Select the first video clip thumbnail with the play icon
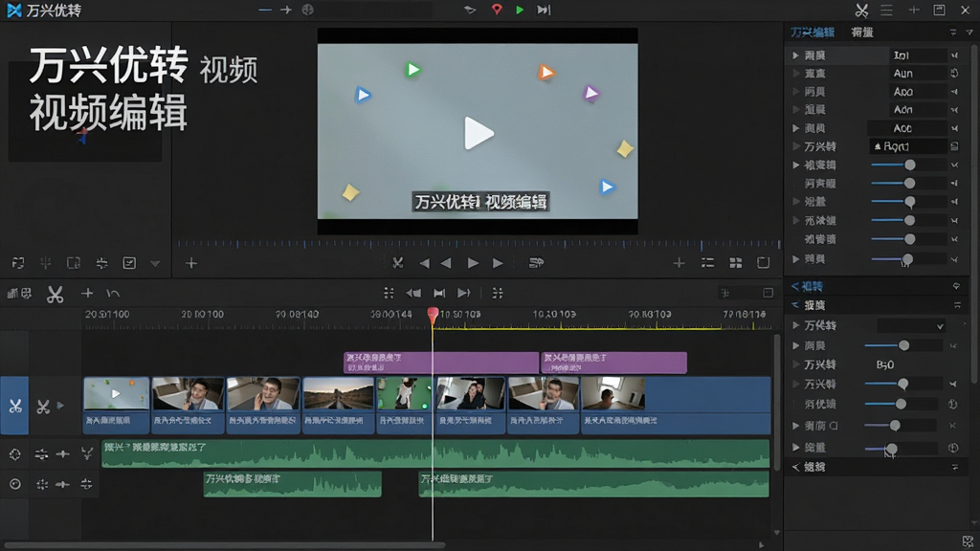Image resolution: width=980 pixels, height=551 pixels. coord(116,393)
